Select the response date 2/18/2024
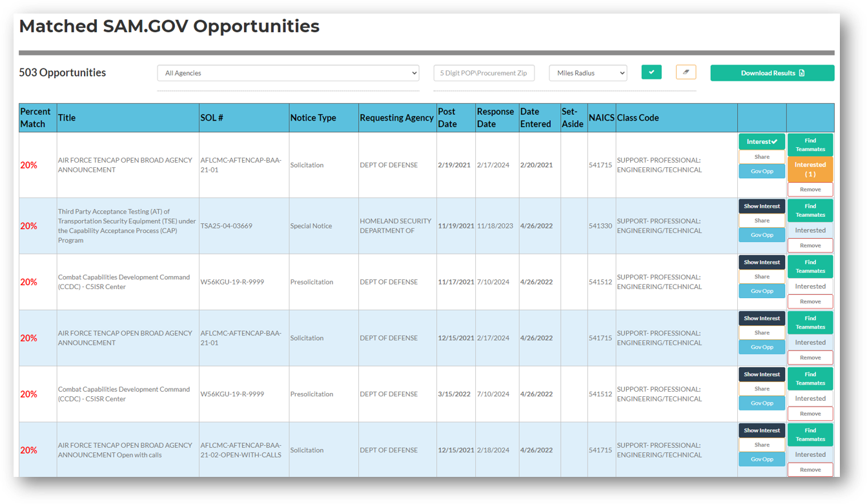The width and height of the screenshot is (867, 504). pyautogui.click(x=493, y=450)
